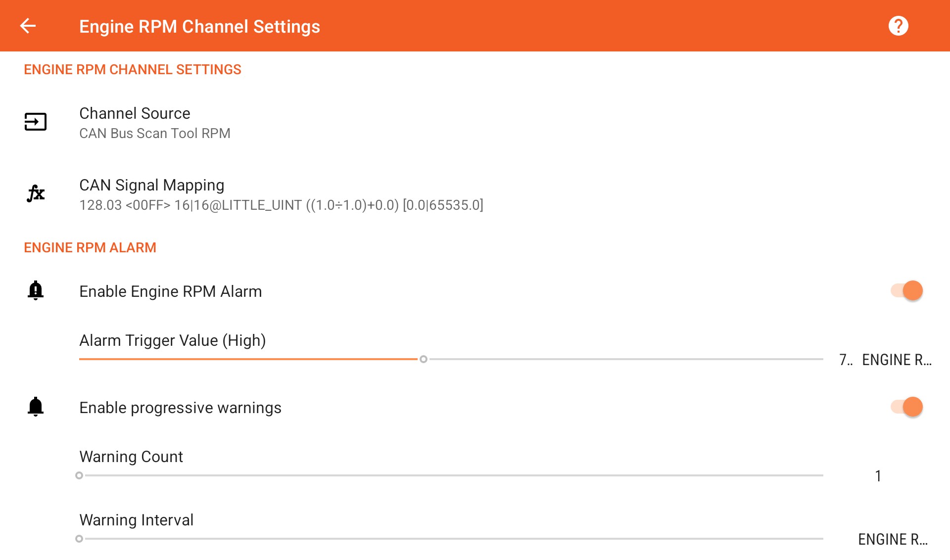The height and width of the screenshot is (560, 950).
Task: Click the Warning Count slider handle
Action: pyautogui.click(x=79, y=475)
